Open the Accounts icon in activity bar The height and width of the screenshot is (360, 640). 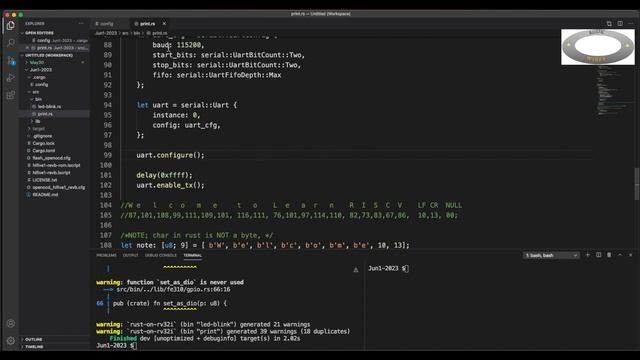(11, 324)
